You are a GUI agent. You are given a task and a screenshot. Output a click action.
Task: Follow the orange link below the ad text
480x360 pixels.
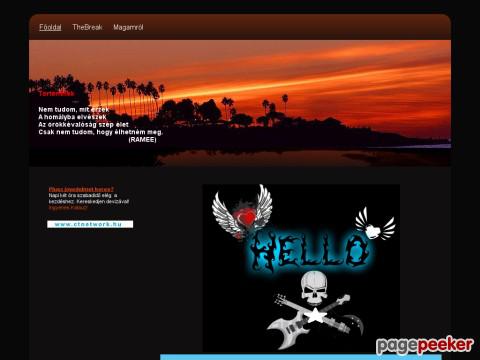(x=68, y=208)
